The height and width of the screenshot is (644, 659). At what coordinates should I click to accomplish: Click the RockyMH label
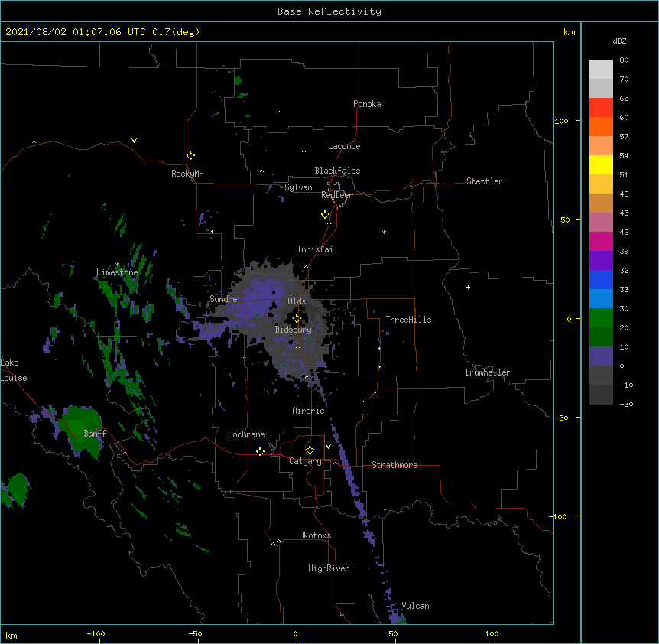coord(187,174)
